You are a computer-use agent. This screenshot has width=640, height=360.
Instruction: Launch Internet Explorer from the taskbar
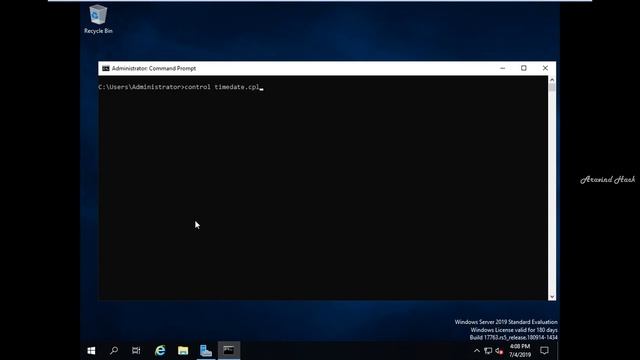(x=160, y=351)
